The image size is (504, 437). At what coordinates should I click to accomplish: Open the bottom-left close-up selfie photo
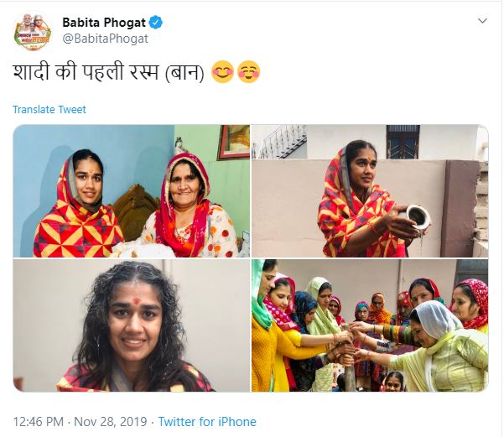click(x=131, y=325)
